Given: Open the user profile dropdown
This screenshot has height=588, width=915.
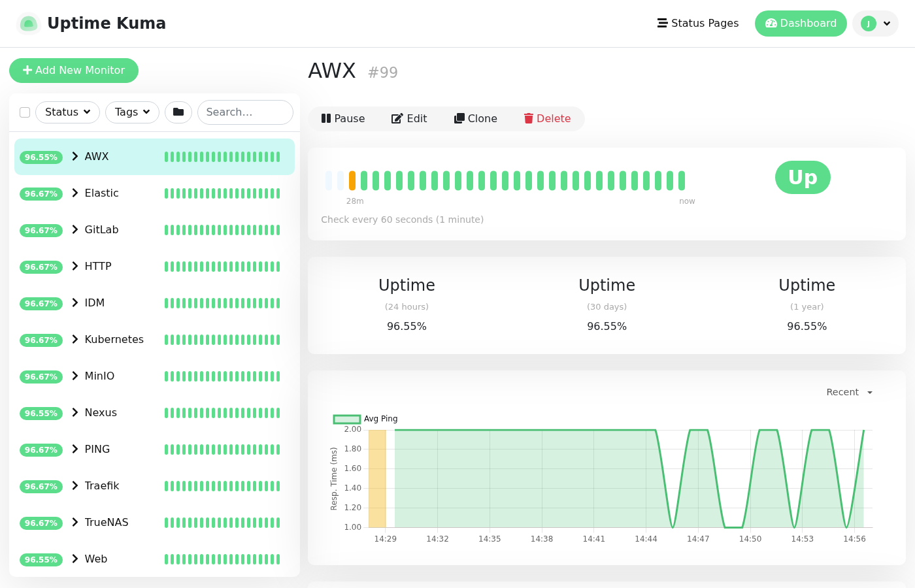Looking at the screenshot, I should [x=875, y=24].
